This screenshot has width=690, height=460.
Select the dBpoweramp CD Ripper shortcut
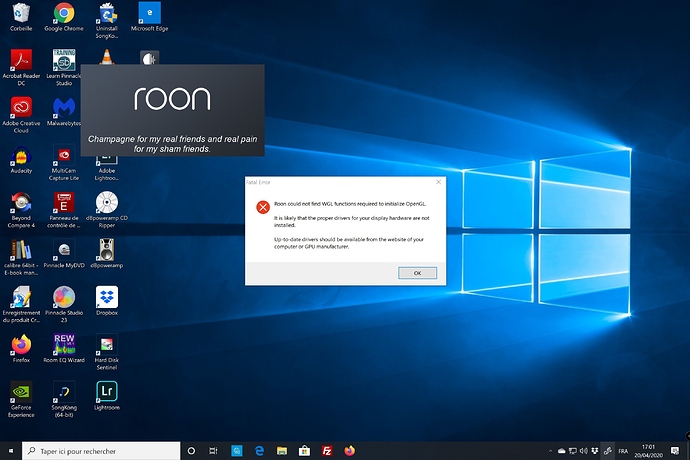[x=107, y=210]
